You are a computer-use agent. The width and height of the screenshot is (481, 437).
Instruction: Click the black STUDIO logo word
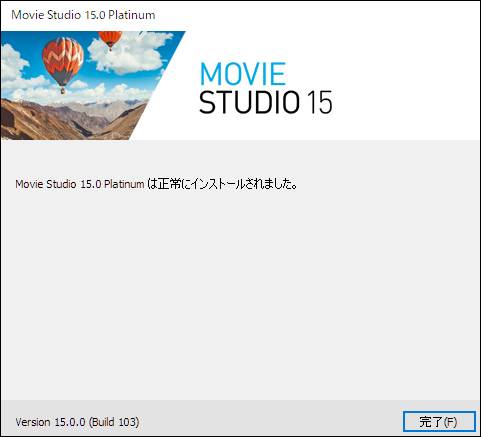click(249, 102)
